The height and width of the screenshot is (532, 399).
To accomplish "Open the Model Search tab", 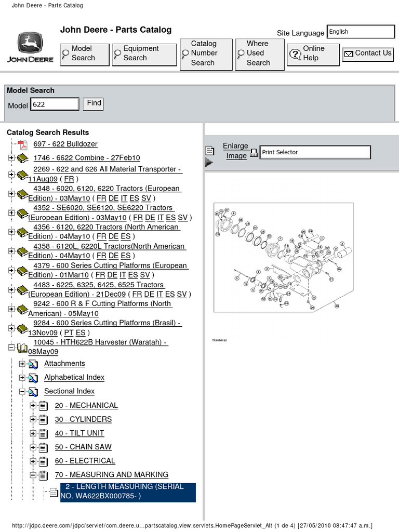I will (x=85, y=54).
